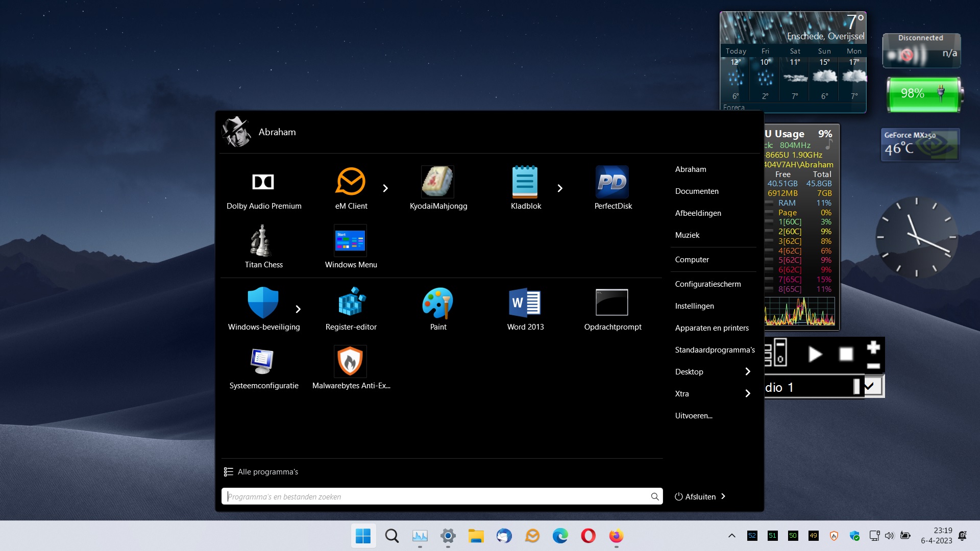The height and width of the screenshot is (551, 980).
Task: Increase radio gadget volume plus
Action: [x=873, y=347]
